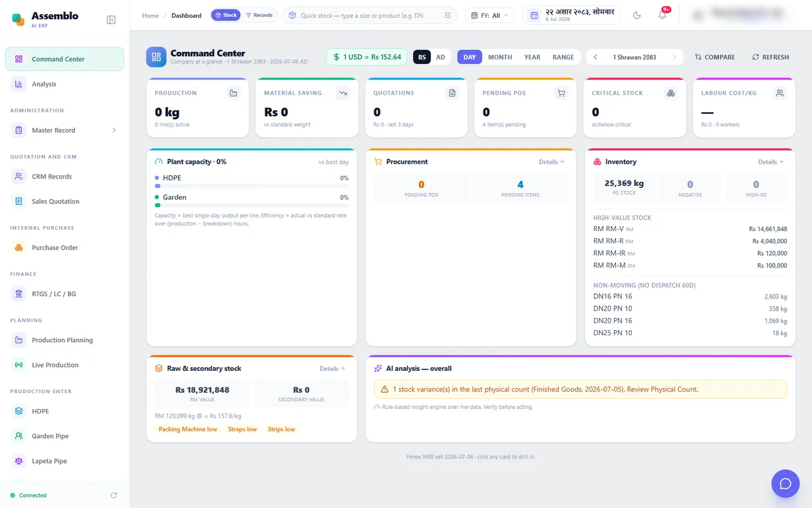Click the COMPARE button
This screenshot has height=508, width=812.
pyautogui.click(x=715, y=57)
